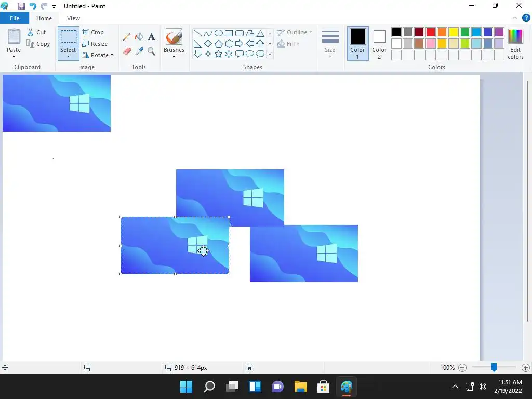Open File Explorer from taskbar
Viewport: 532px width, 399px height.
pos(301,387)
